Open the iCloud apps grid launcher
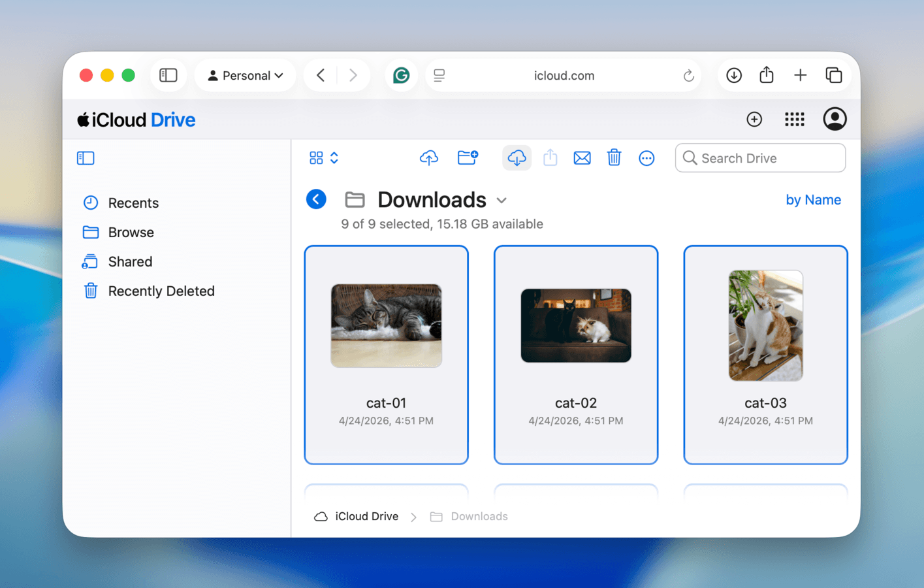The image size is (924, 588). click(794, 119)
